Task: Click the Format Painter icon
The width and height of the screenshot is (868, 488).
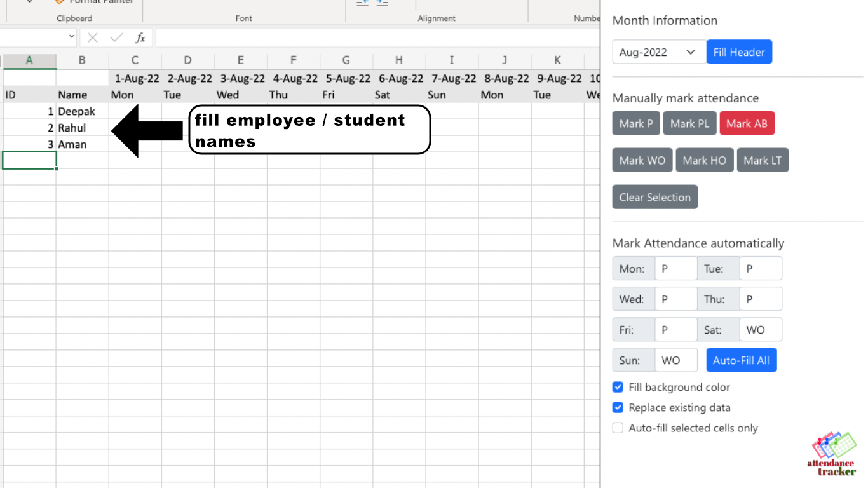Action: pyautogui.click(x=60, y=2)
